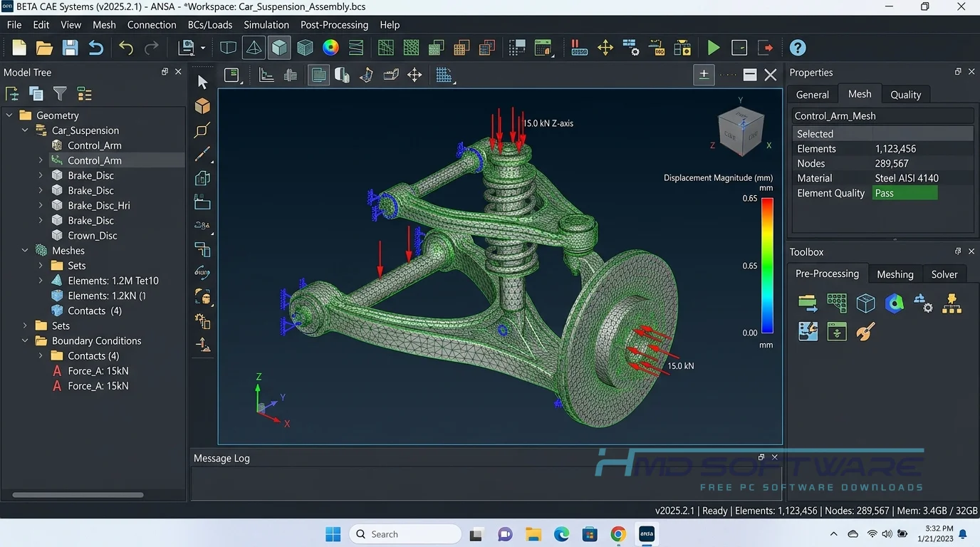This screenshot has height=547, width=980.
Task: Open ANSA app from the Windows taskbar
Action: (x=647, y=533)
